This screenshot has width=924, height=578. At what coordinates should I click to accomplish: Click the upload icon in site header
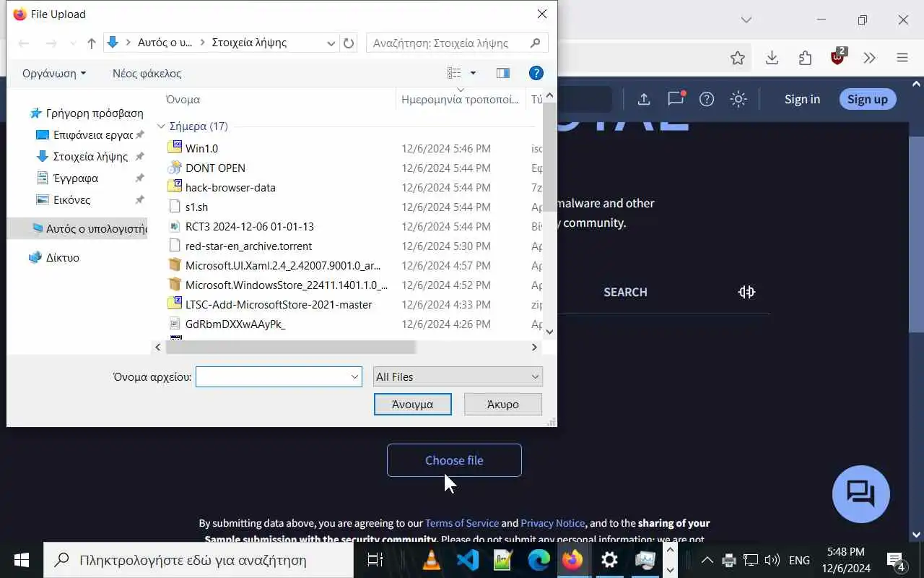(644, 99)
